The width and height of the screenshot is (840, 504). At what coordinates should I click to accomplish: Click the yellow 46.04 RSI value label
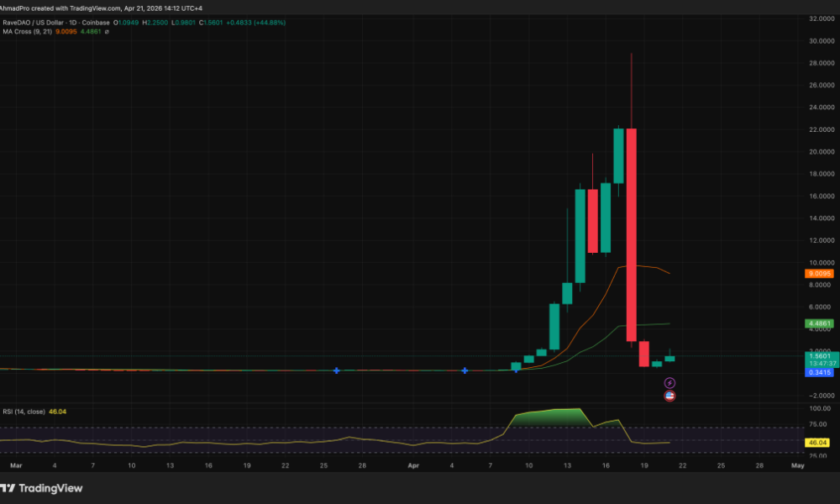point(816,441)
